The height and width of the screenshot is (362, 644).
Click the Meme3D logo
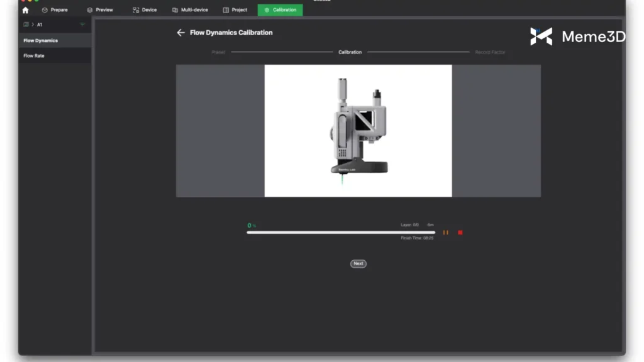pyautogui.click(x=577, y=36)
